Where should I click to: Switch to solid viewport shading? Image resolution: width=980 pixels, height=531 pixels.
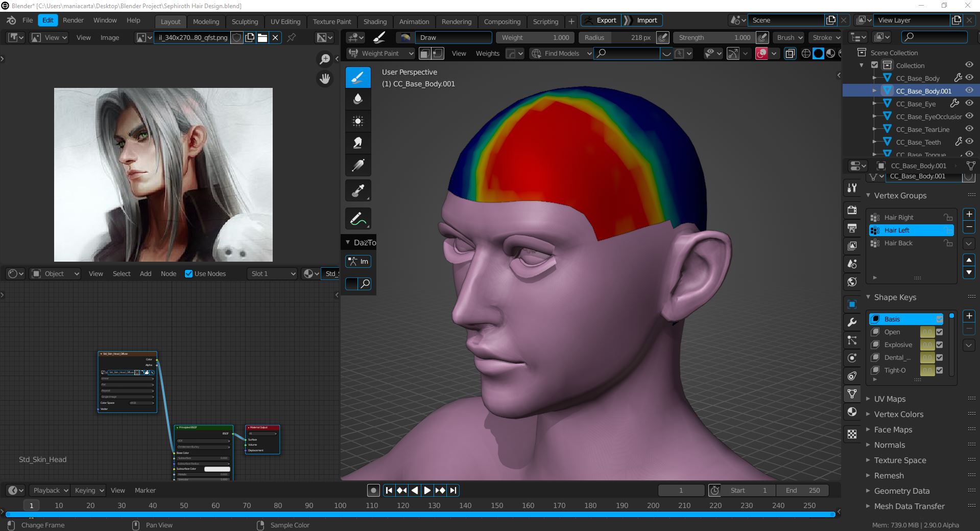[818, 53]
